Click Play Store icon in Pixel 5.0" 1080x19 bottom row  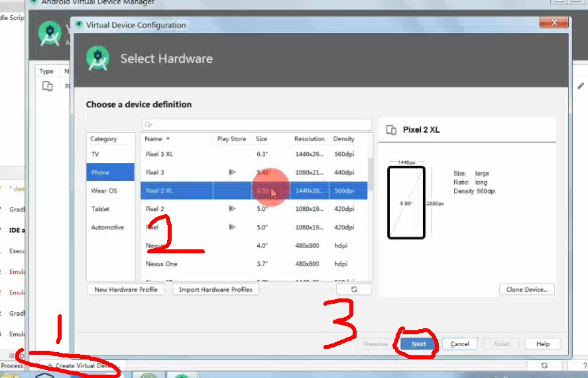(x=232, y=227)
